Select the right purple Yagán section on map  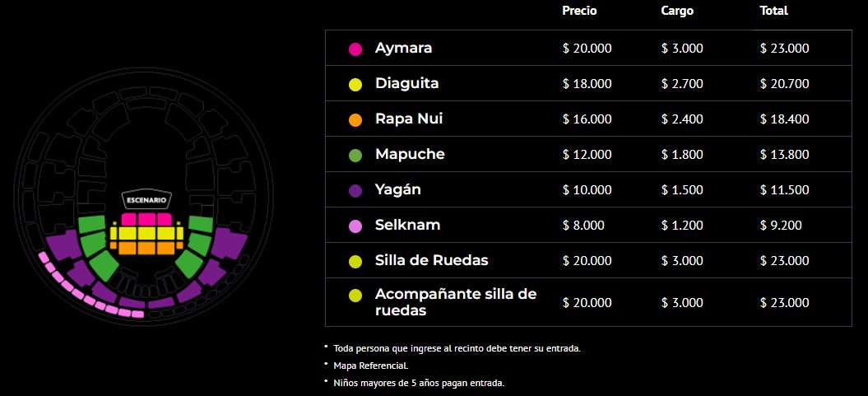tap(221, 260)
